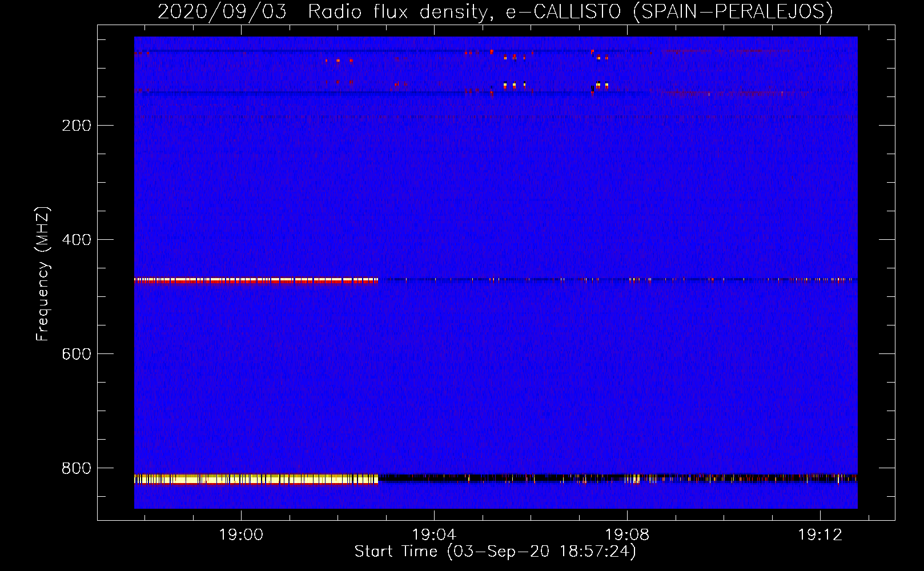
Task: Click the 600 frequency tick label
Action: [x=77, y=354]
